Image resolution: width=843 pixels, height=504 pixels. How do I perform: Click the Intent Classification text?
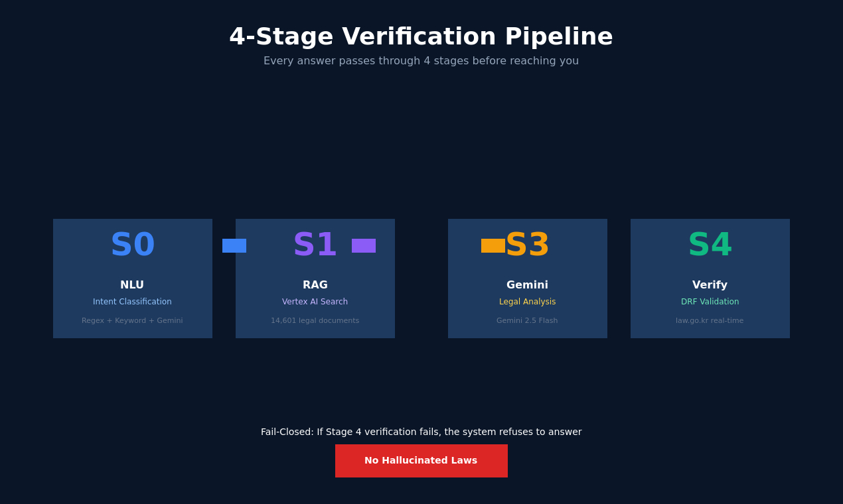(x=132, y=302)
